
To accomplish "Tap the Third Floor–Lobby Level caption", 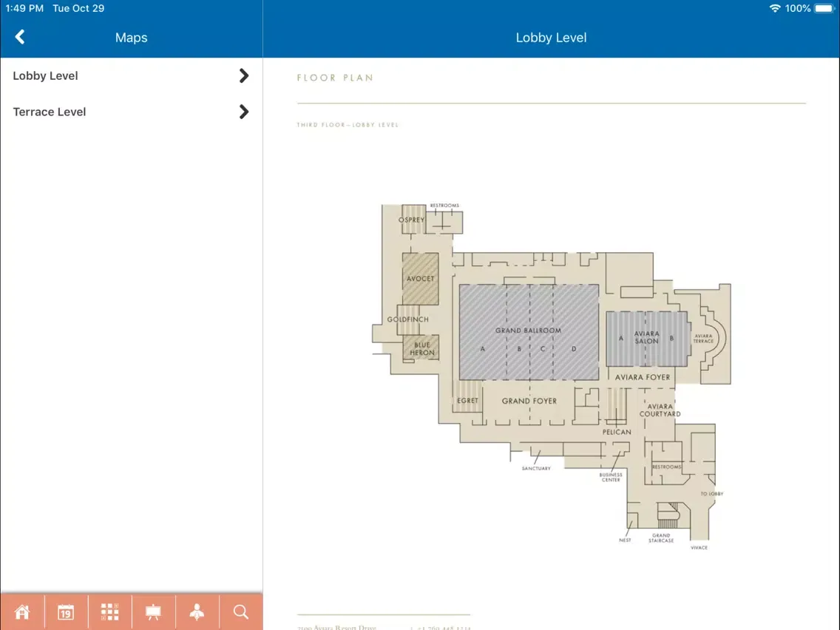I will pos(348,125).
